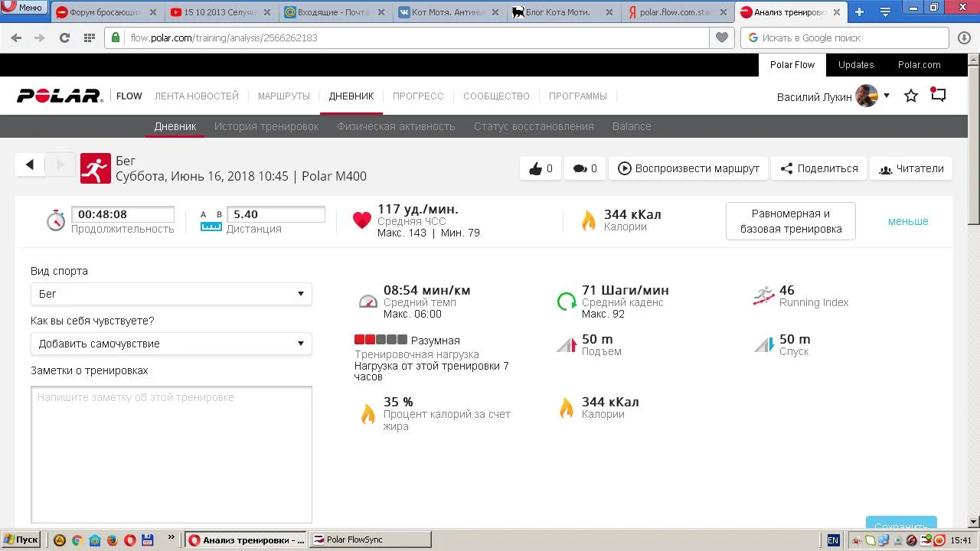Open Polar FlowSync in the taskbar

pyautogui.click(x=371, y=540)
